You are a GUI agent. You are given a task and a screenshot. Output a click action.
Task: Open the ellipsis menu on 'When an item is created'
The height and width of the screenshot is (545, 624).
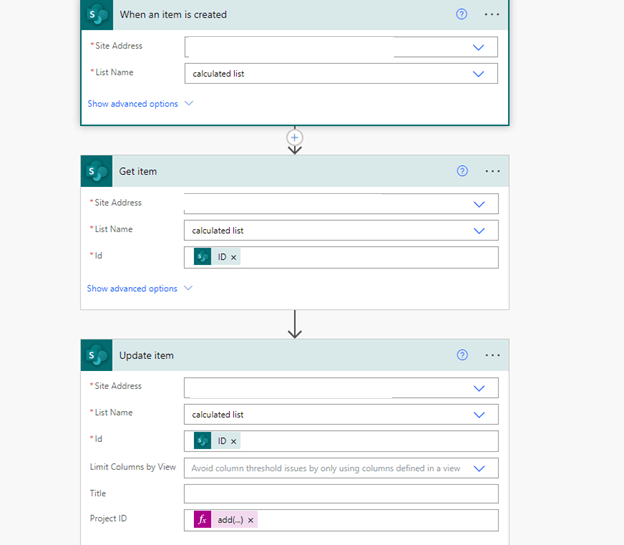(492, 14)
